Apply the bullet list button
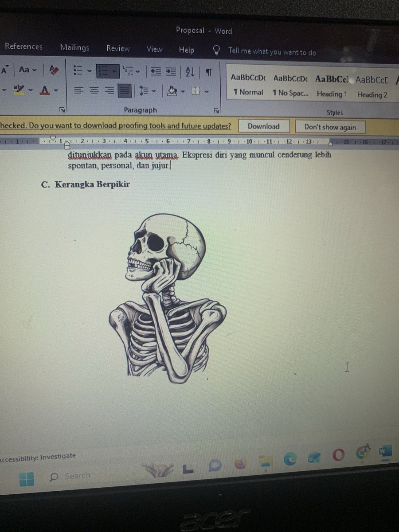This screenshot has height=532, width=399. point(79,70)
